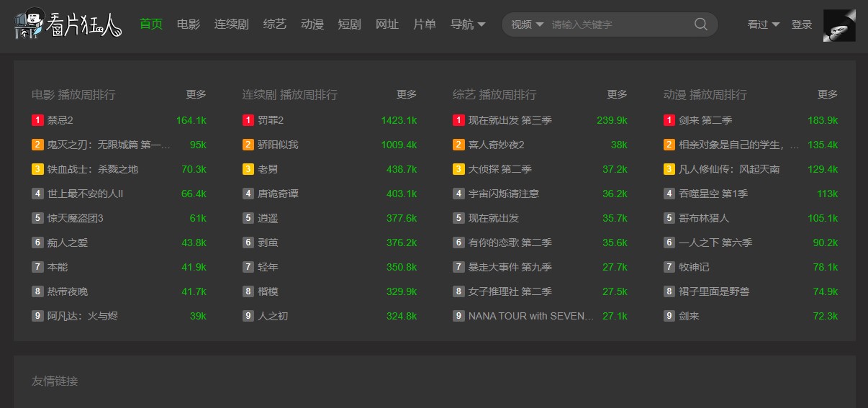Open the 短剧 navigation tab
The height and width of the screenshot is (408, 868).
pyautogui.click(x=350, y=24)
